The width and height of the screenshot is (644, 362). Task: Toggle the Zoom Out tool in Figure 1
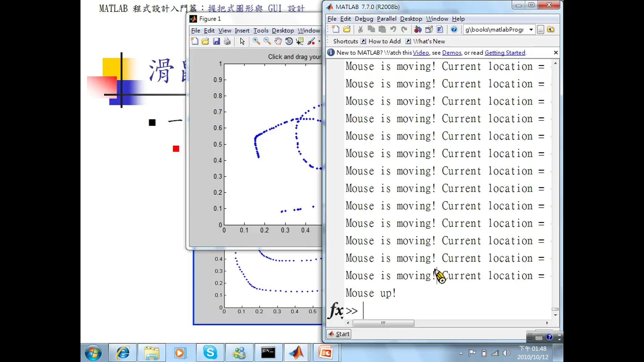pyautogui.click(x=267, y=41)
